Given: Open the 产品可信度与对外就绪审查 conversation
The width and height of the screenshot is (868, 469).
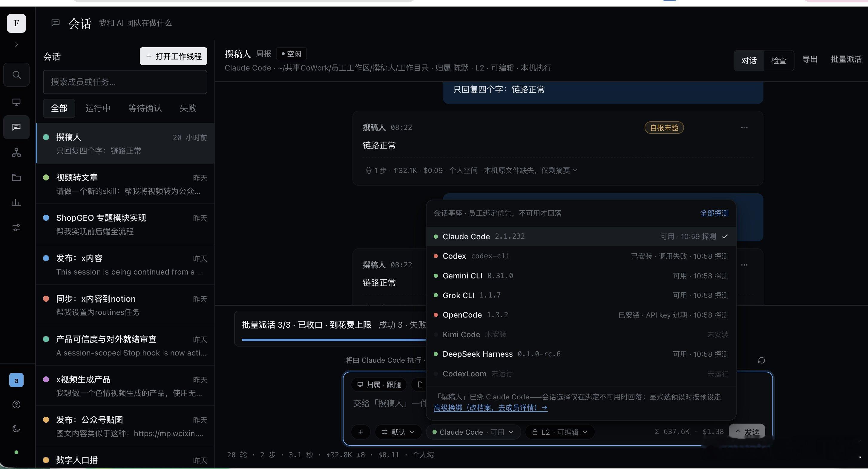Looking at the screenshot, I should pos(125,346).
